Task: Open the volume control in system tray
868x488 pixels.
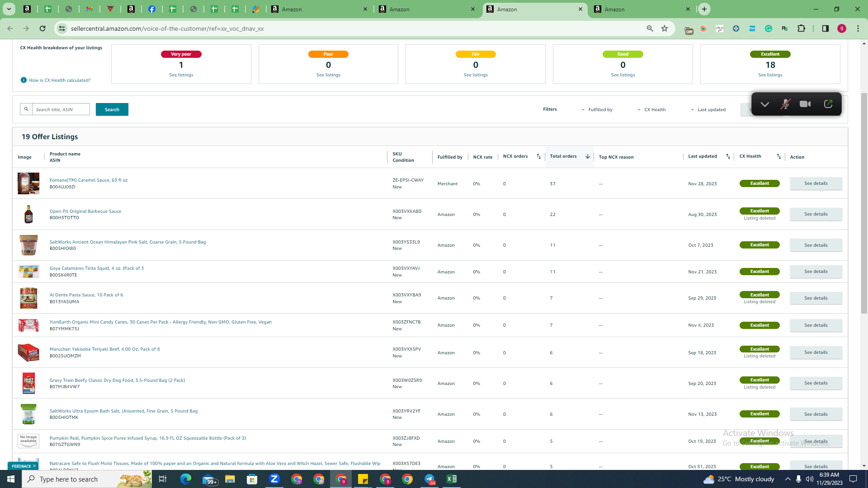Action: coord(809,479)
